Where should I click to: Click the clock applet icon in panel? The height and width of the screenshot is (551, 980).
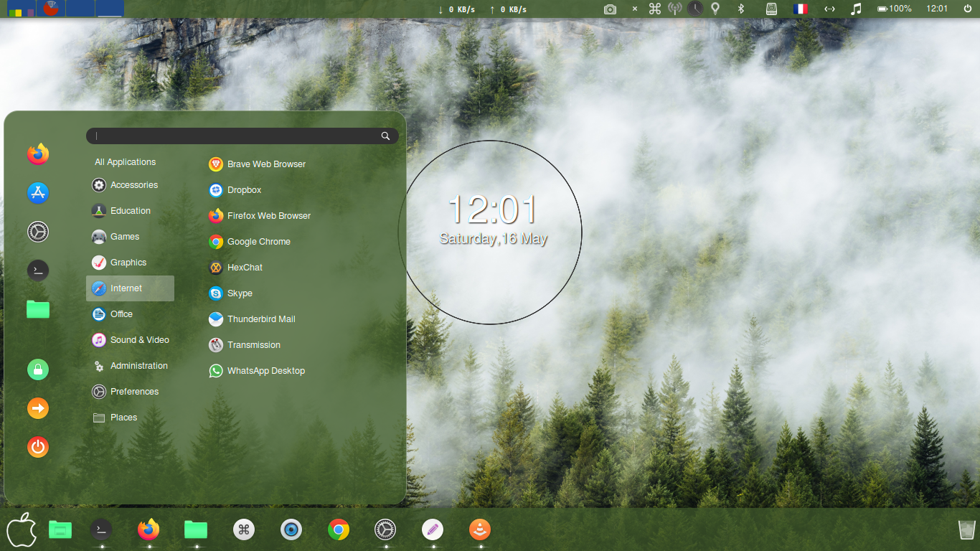[x=695, y=9]
